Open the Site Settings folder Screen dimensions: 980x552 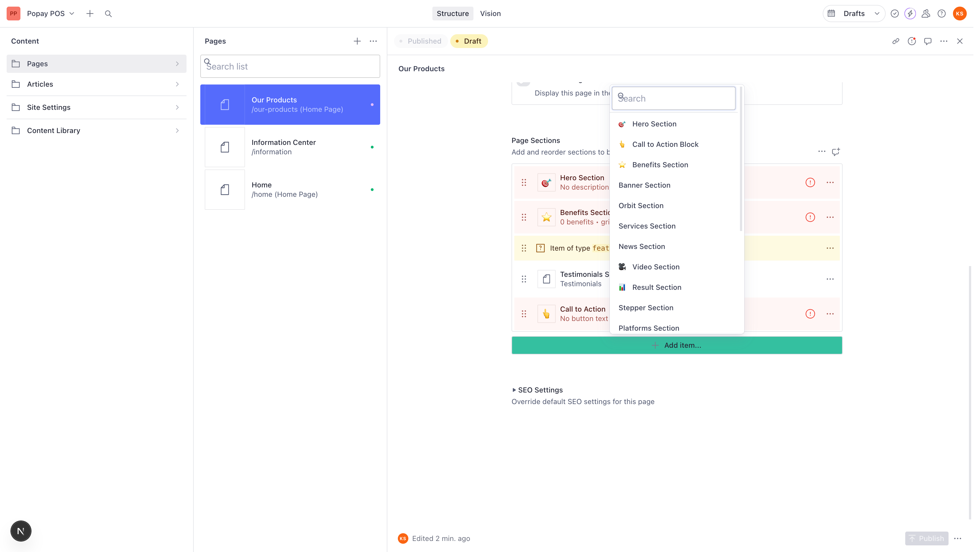(x=96, y=107)
